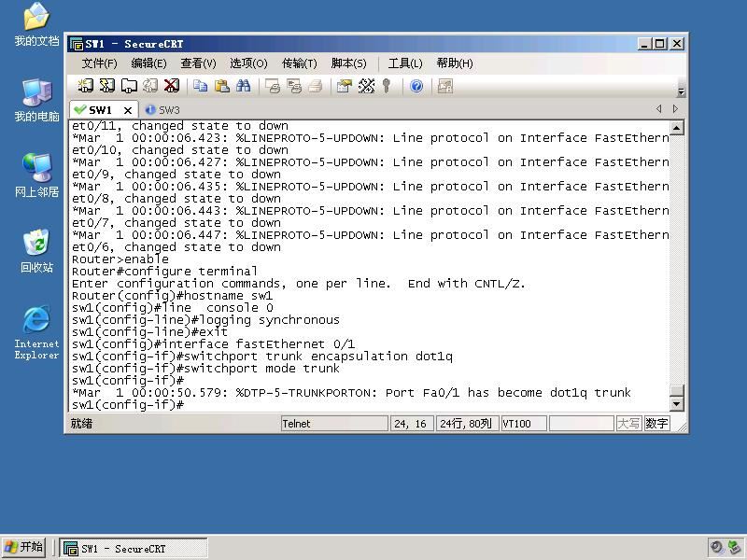Click the last toolbar icon after Help
This screenshot has height=560, width=747.
(445, 86)
